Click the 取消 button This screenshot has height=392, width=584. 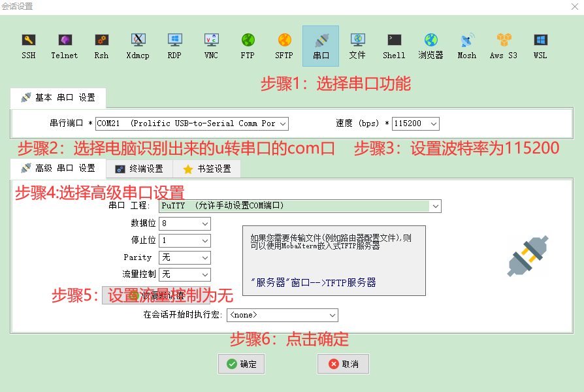[344, 364]
